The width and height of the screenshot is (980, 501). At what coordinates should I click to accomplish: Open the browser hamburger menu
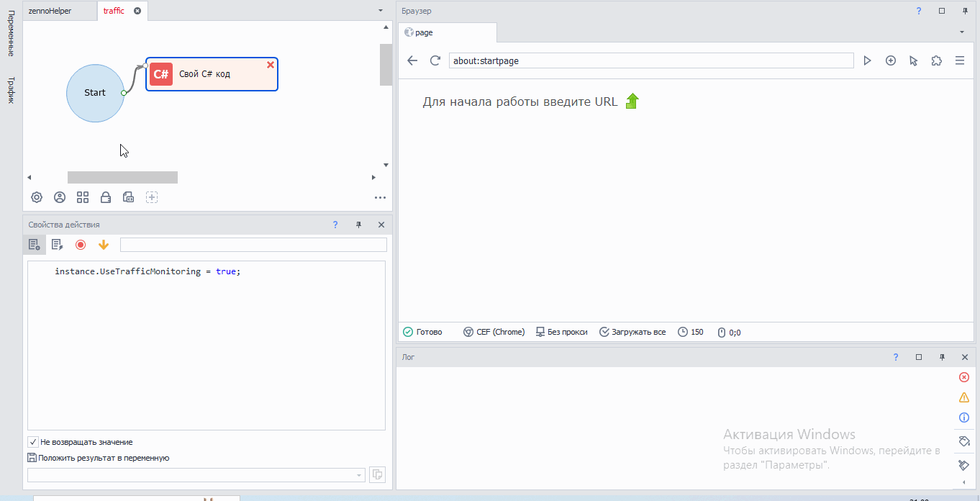click(959, 61)
